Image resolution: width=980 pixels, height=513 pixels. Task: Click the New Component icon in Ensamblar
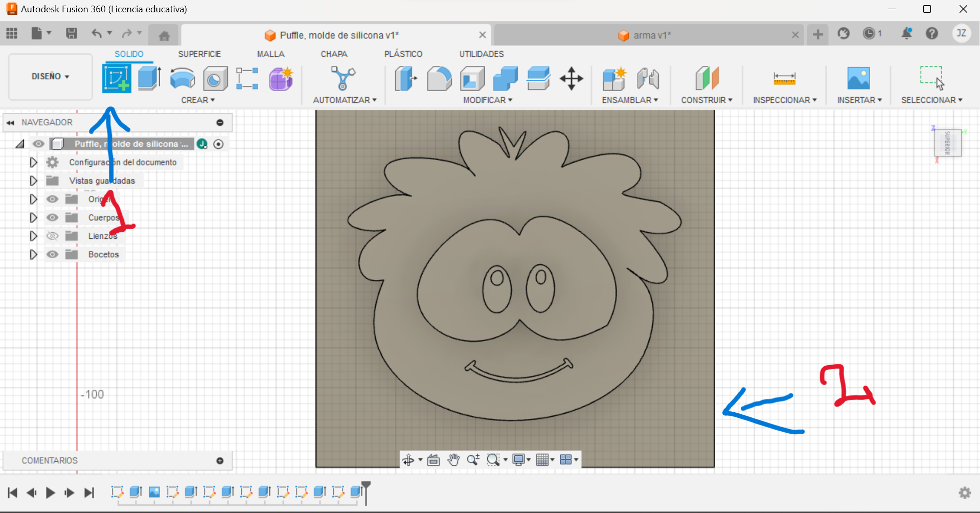[614, 79]
